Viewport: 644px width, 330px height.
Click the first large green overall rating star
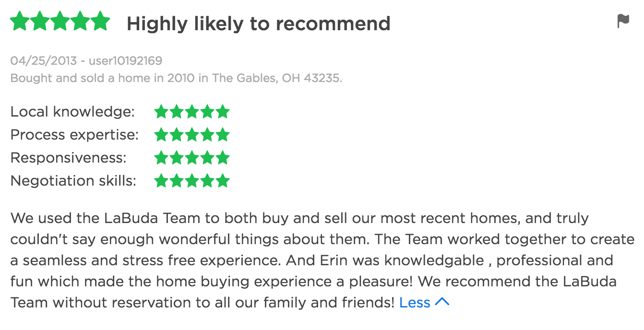pos(20,22)
